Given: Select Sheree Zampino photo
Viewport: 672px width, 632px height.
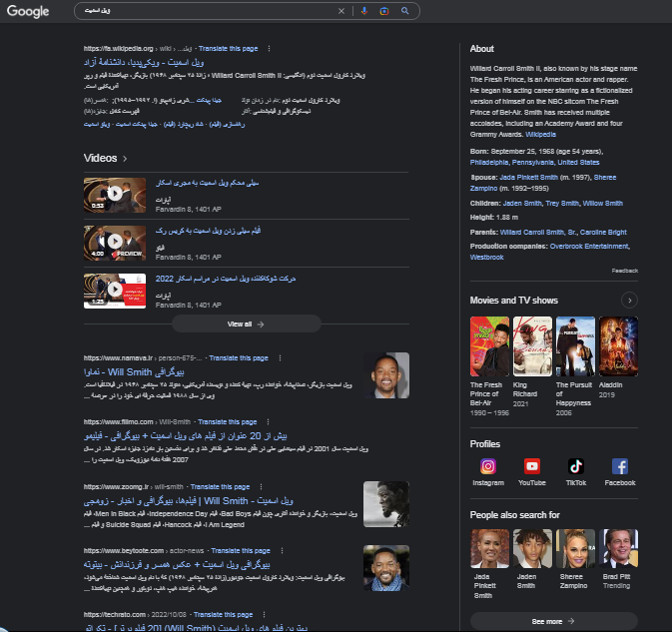Looking at the screenshot, I should tap(575, 548).
